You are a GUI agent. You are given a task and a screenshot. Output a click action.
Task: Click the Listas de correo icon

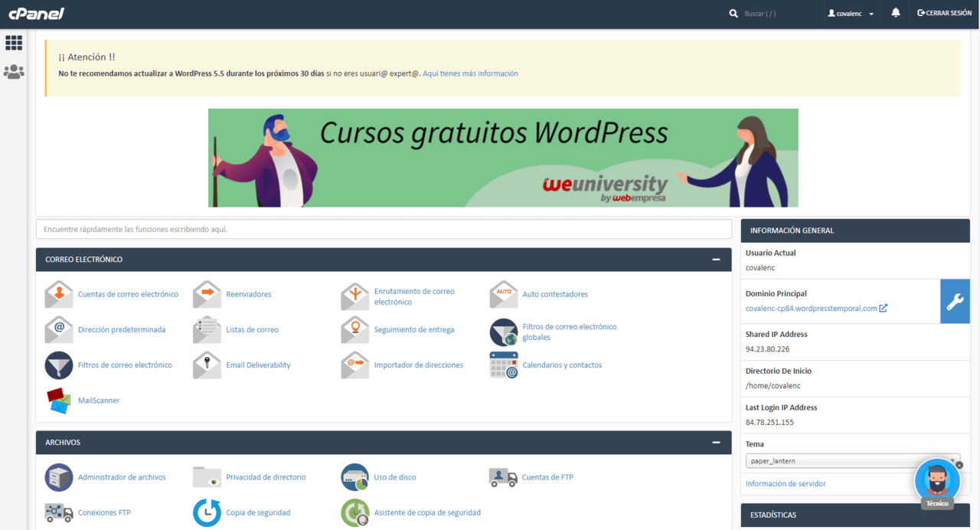[x=207, y=329]
